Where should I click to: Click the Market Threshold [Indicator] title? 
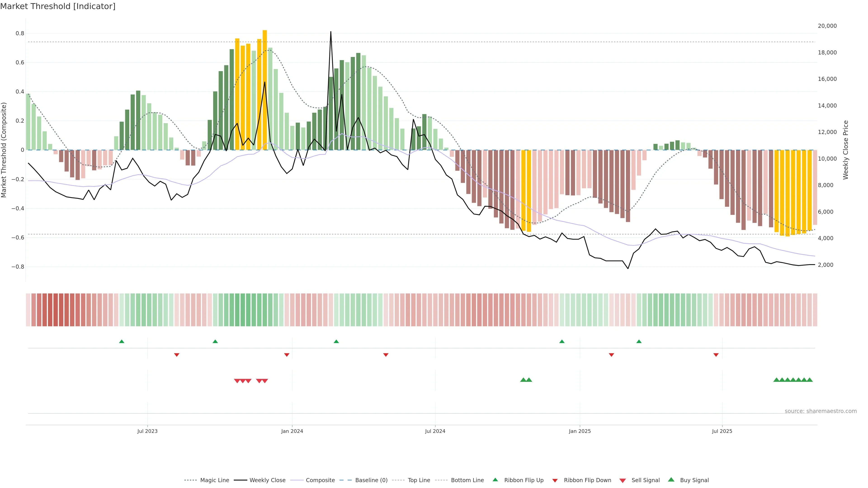pos(58,6)
